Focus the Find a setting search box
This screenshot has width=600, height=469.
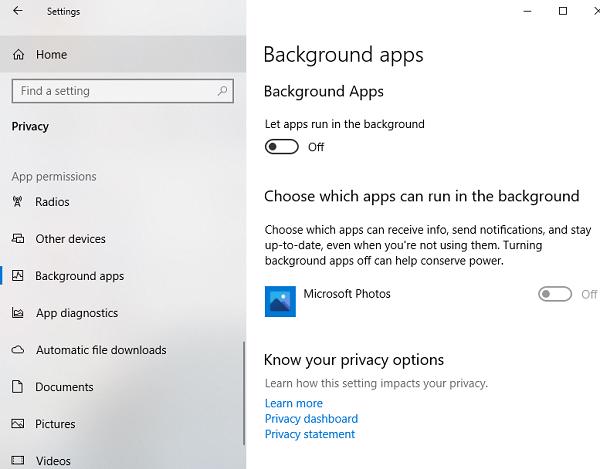[122, 91]
